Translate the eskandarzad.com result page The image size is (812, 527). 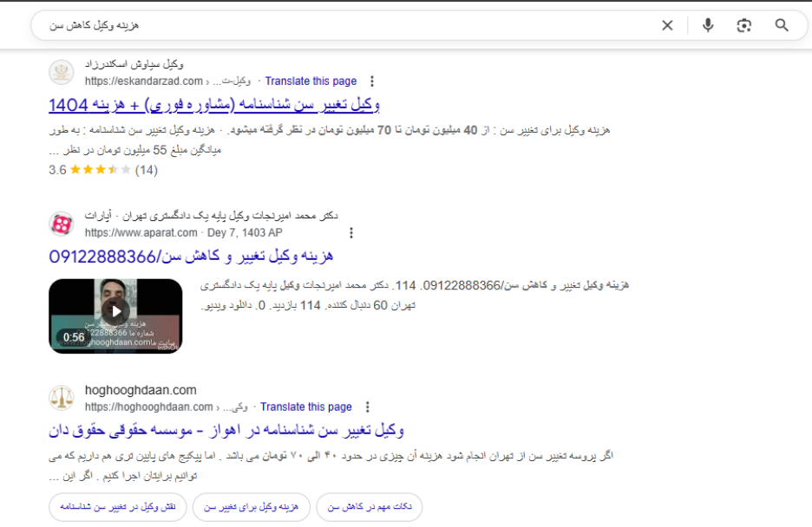click(311, 81)
